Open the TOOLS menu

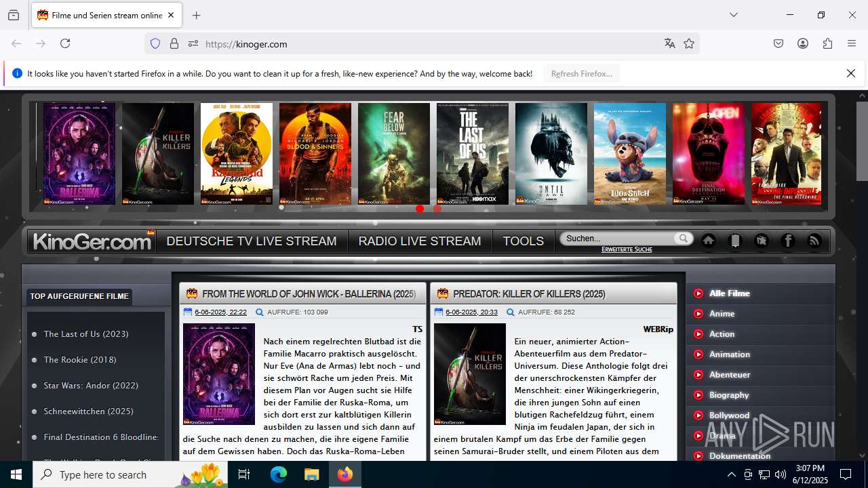point(523,241)
